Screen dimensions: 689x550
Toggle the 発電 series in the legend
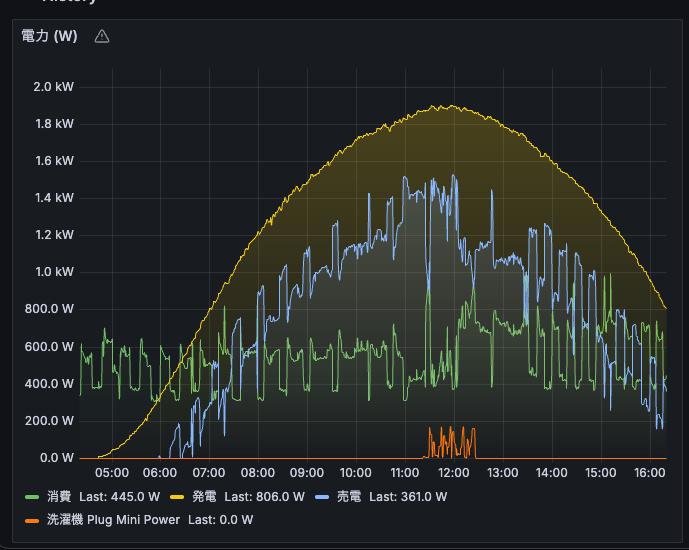204,496
